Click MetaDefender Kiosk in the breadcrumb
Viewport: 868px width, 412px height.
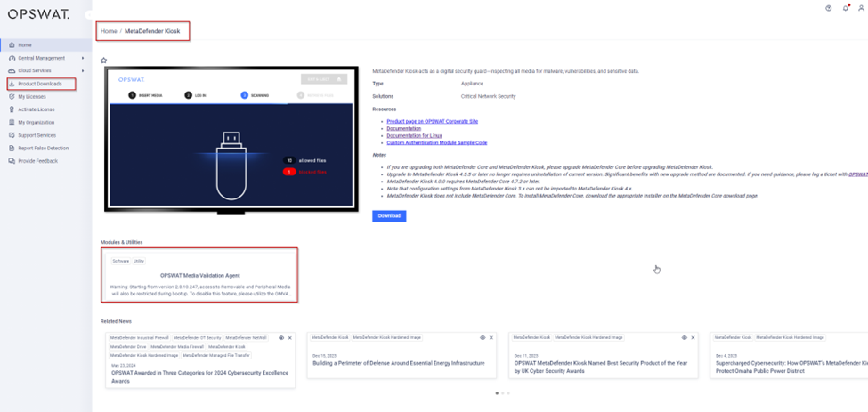pyautogui.click(x=152, y=31)
